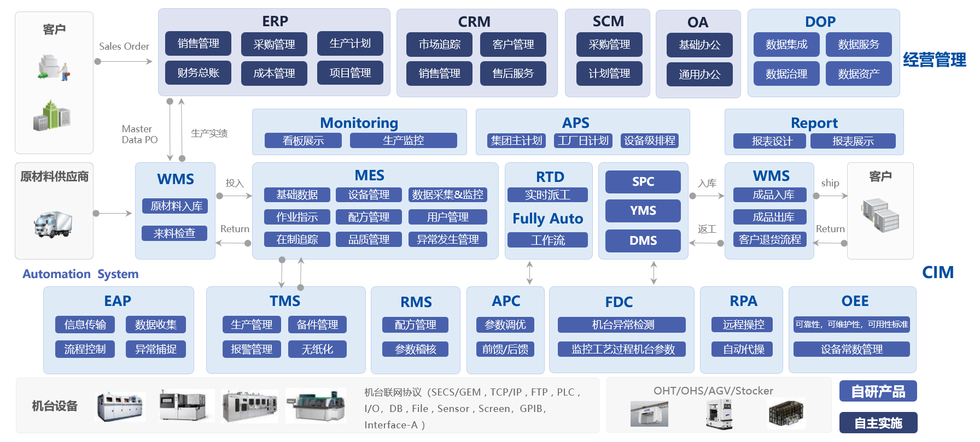Click the delivery truck icon under 原材料供应商
980x442 pixels.
53,224
